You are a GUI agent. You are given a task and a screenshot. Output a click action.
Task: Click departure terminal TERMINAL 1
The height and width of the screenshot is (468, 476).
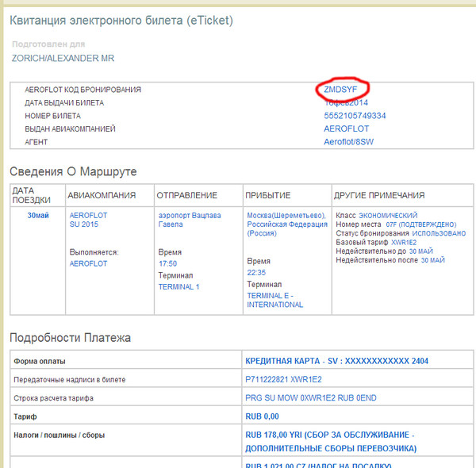(x=178, y=287)
